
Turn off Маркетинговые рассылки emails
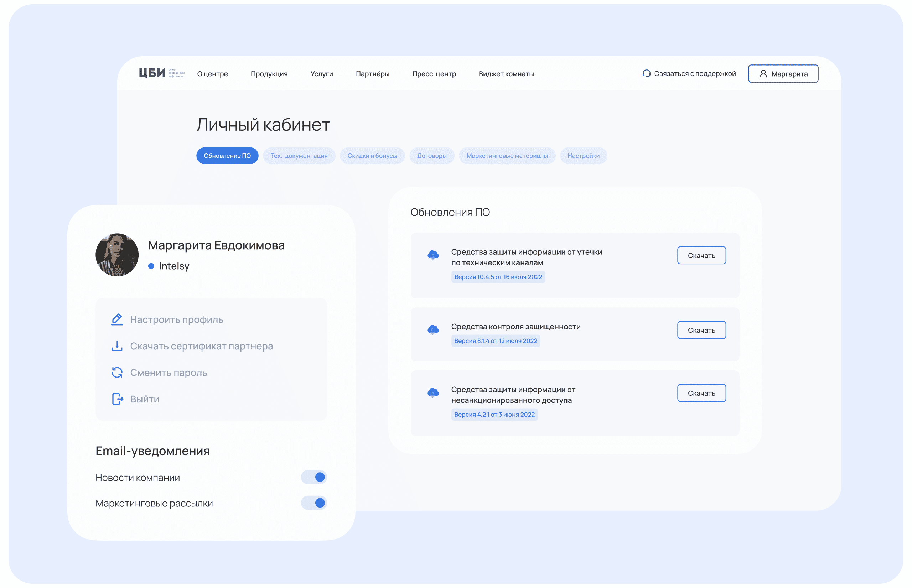[x=313, y=503]
